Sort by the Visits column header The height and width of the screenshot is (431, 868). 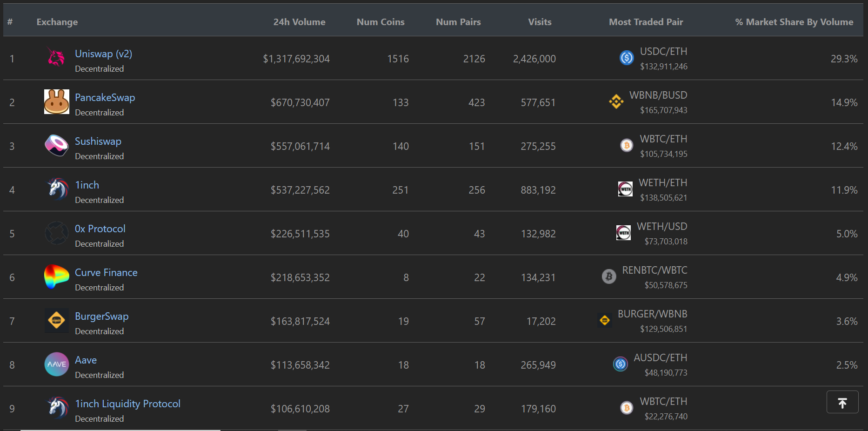(540, 22)
